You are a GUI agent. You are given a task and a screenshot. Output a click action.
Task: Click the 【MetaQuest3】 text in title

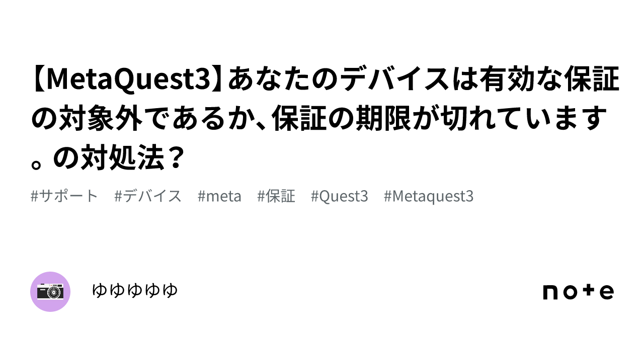(129, 81)
